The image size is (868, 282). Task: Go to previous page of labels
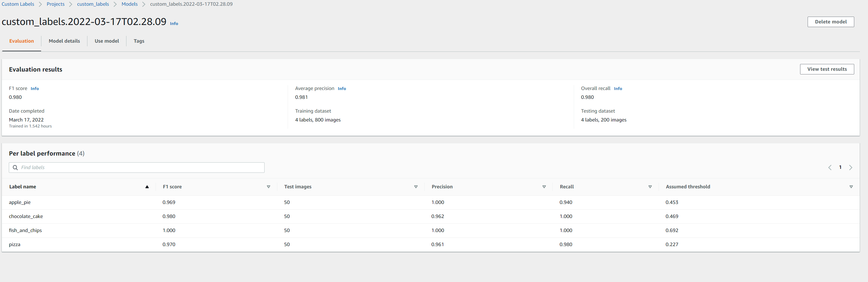click(x=830, y=168)
